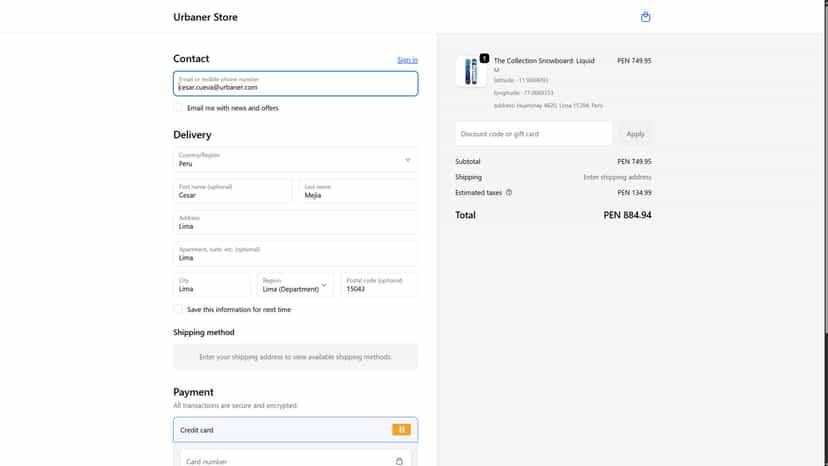Click the Total PEN 884.94 amount

(627, 215)
